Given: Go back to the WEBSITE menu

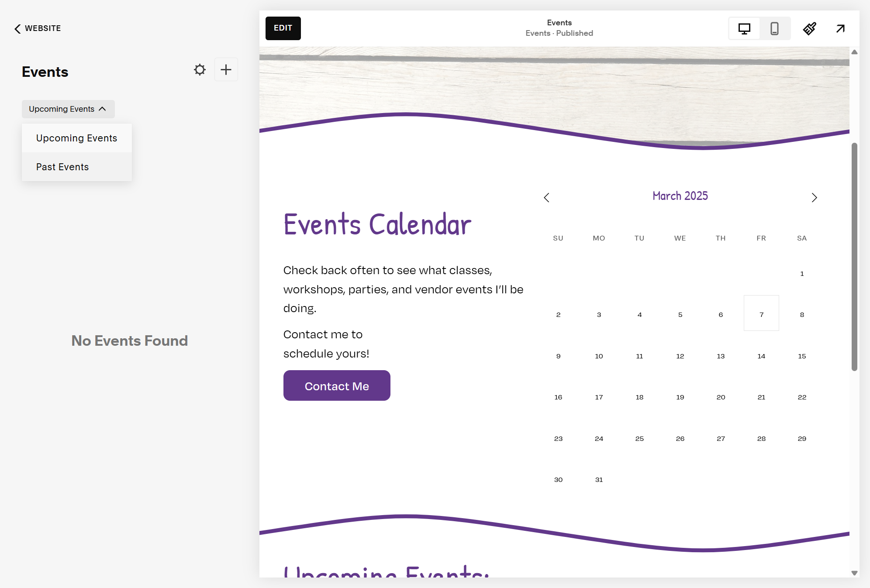Looking at the screenshot, I should [x=38, y=28].
